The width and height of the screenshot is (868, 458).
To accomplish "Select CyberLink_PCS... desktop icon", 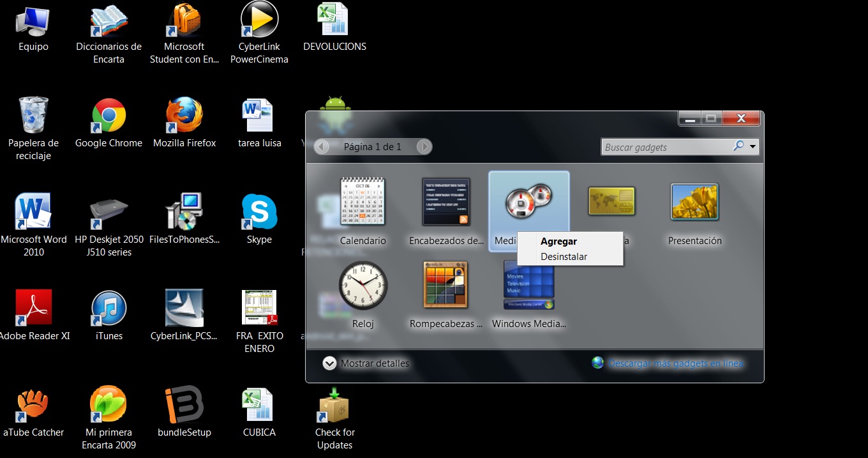I will (x=184, y=316).
